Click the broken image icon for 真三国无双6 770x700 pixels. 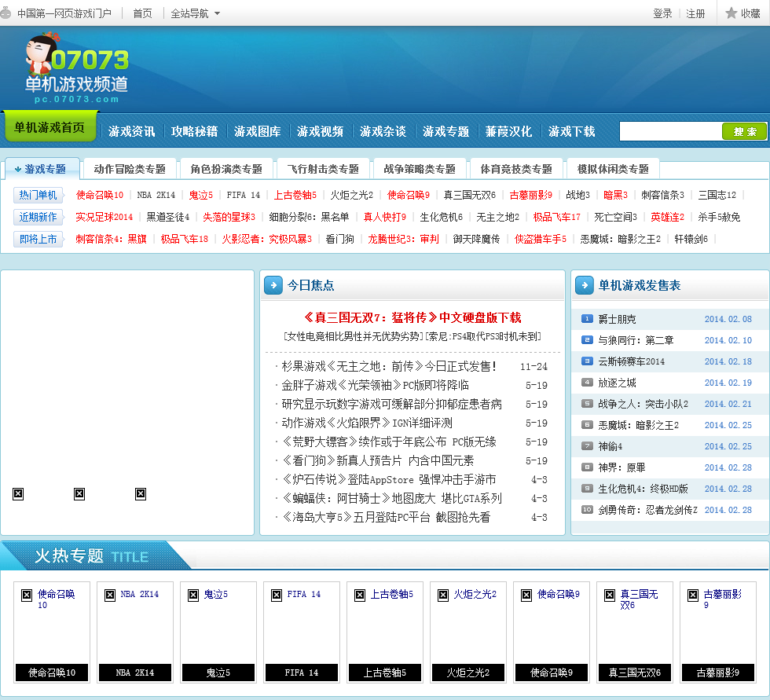tap(610, 595)
